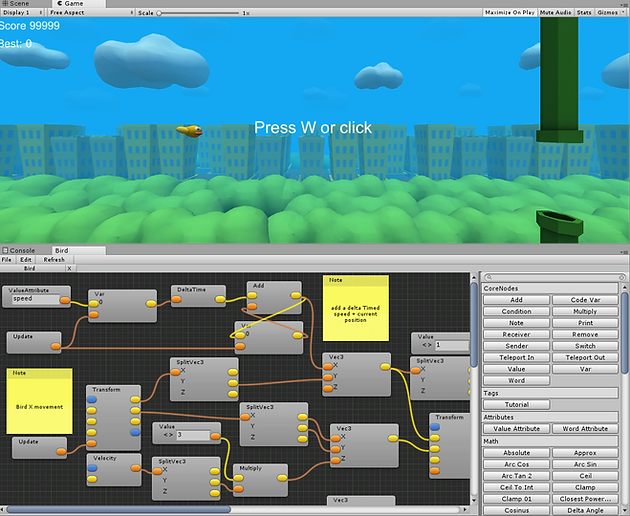Image resolution: width=630 pixels, height=516 pixels.
Task: Toggle Gizmos button
Action: point(607,12)
